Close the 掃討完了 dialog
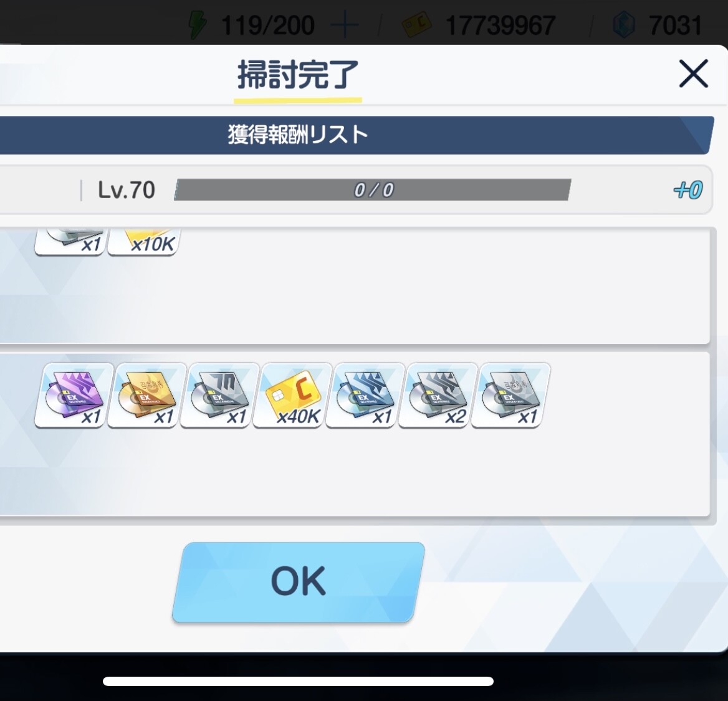 coord(693,74)
